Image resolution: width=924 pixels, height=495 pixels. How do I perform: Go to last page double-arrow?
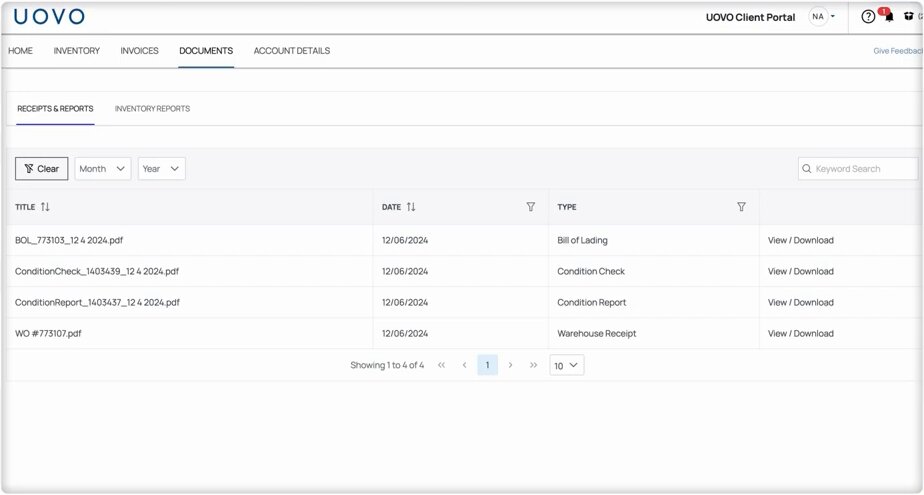(533, 365)
